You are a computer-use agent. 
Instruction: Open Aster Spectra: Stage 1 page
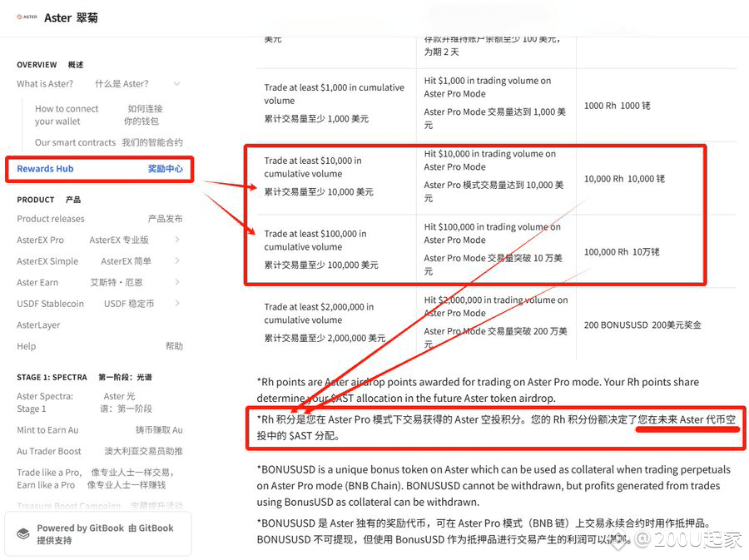pos(45,403)
